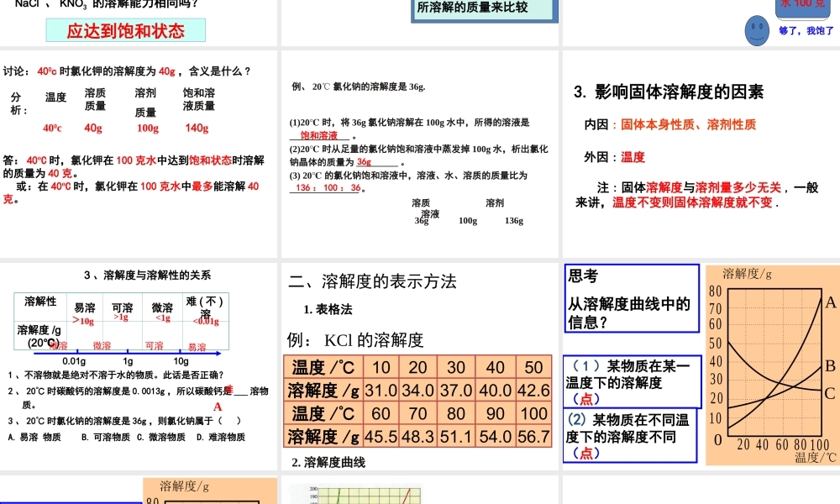840x504 pixels.
Task: Click the 0.01g mark on the blue axis
Action: [74, 361]
